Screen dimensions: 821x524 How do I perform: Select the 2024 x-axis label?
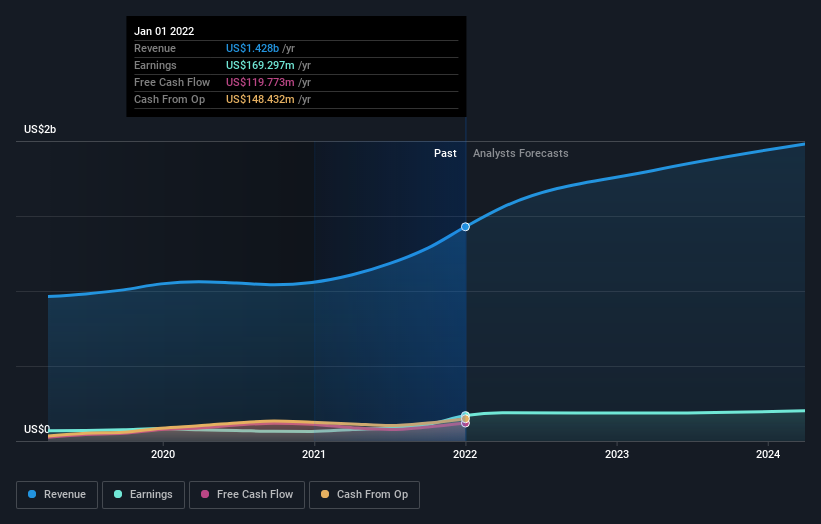[x=768, y=454]
